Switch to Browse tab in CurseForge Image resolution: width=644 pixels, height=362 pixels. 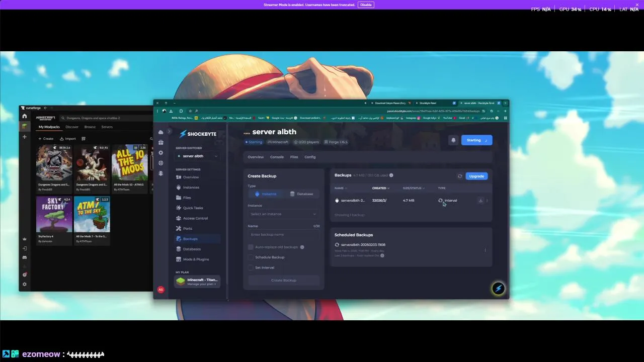point(90,127)
